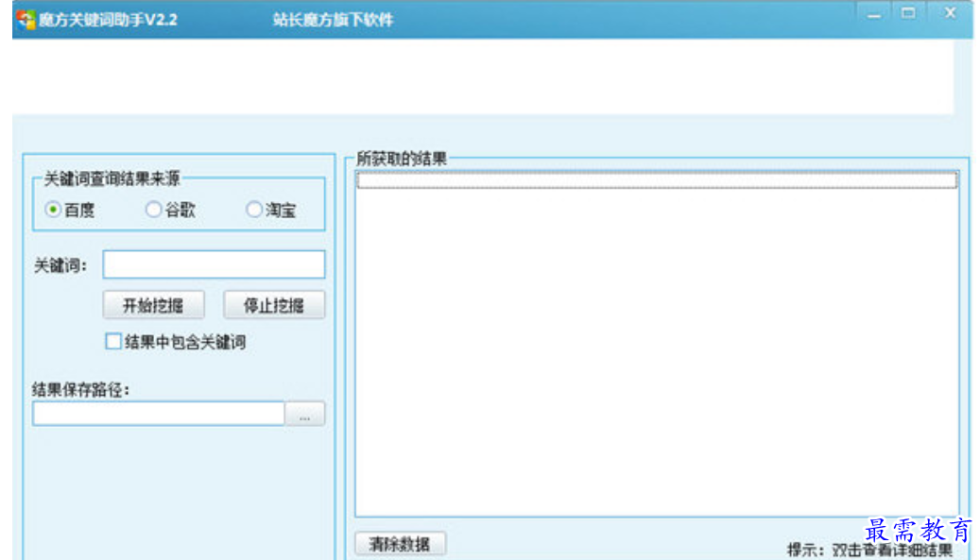Click the 提示 hint text at bottom
Screen dimensions: 980x560
869,550
